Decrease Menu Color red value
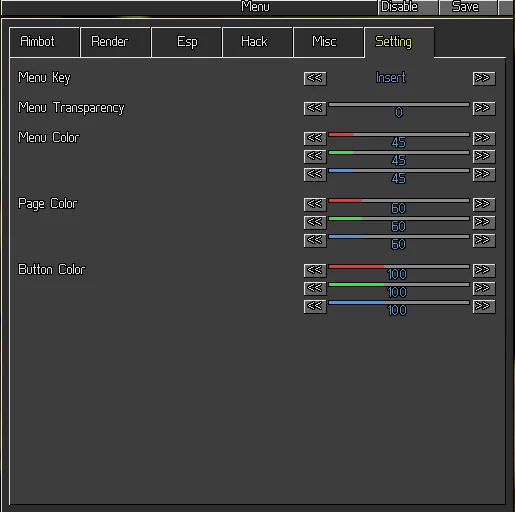 (x=315, y=138)
